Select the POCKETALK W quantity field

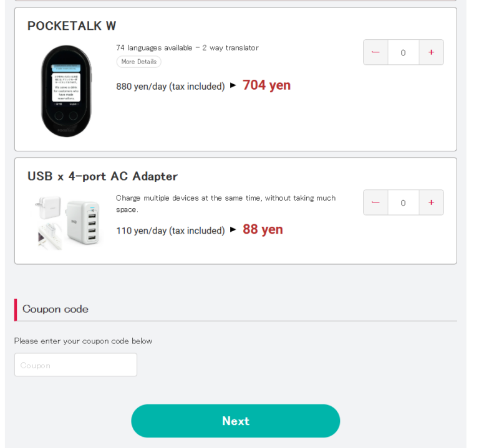pyautogui.click(x=403, y=52)
